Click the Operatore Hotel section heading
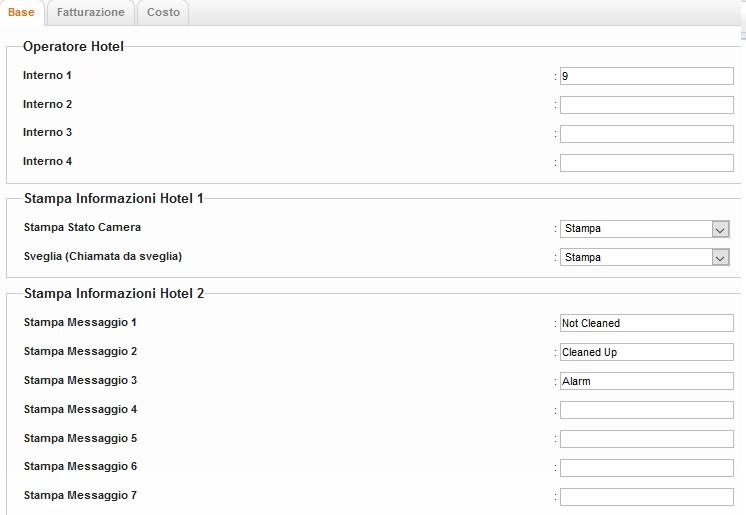The height and width of the screenshot is (515, 746). 73,46
